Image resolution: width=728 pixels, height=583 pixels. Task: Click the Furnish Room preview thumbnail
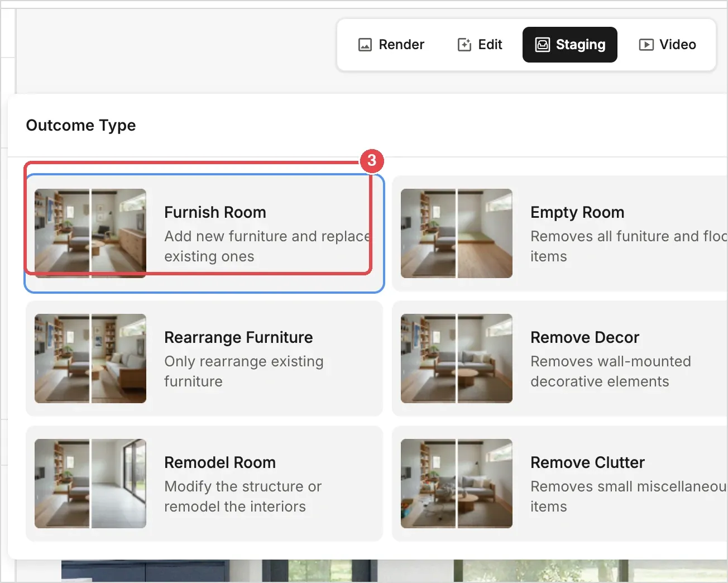[90, 233]
